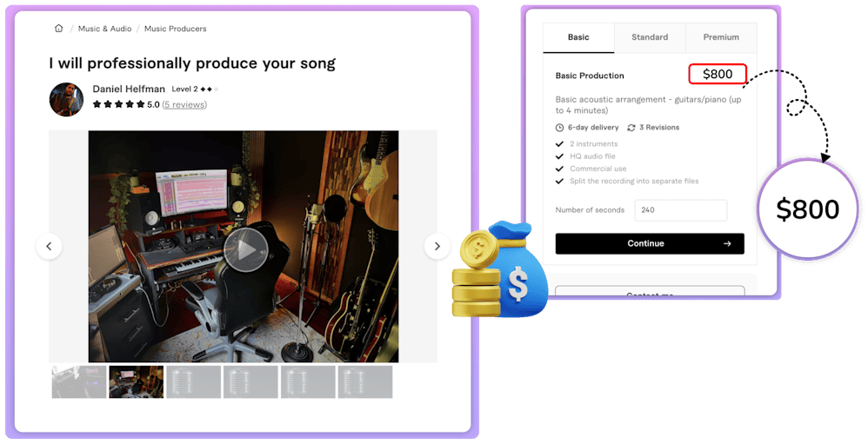Screen dimensions: 868x444
Task: Switch to the Standard package tab
Action: 650,37
